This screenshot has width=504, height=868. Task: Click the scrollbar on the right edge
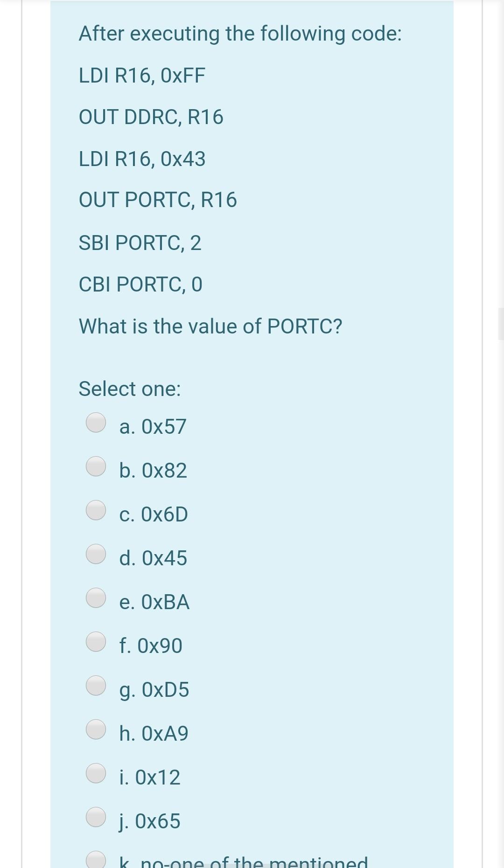coord(501,322)
